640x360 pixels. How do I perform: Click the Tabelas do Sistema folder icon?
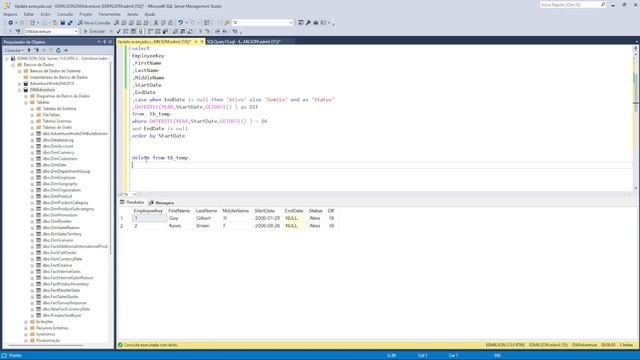click(38, 109)
